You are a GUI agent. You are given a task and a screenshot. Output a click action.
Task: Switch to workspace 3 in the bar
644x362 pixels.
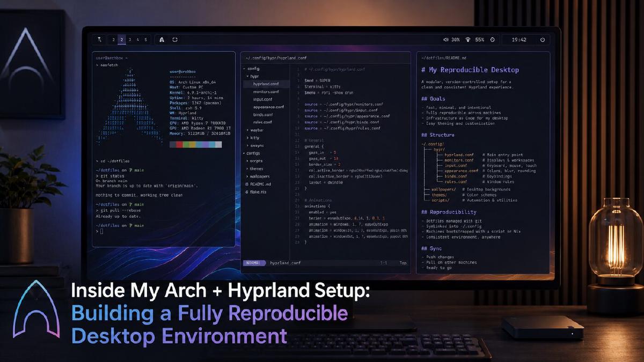click(130, 40)
